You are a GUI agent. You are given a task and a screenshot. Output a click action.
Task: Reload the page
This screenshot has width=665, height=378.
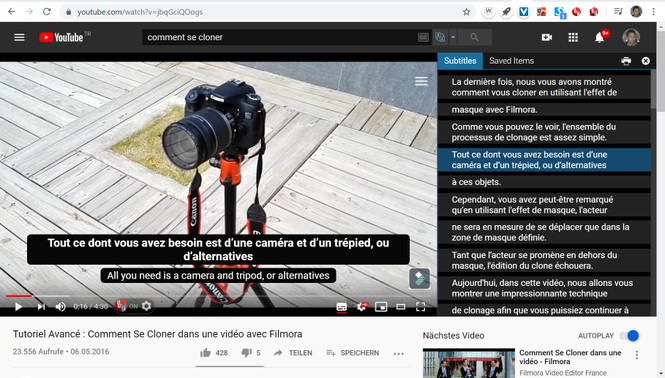point(47,12)
